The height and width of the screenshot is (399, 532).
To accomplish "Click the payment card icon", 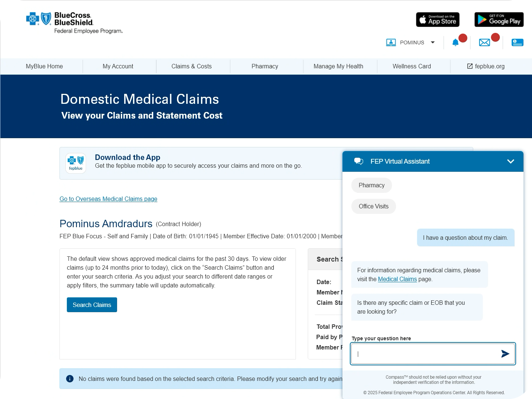I will 517,42.
